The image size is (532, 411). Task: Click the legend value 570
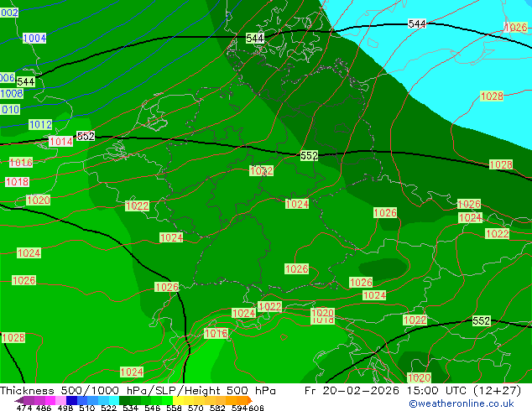point(196,408)
